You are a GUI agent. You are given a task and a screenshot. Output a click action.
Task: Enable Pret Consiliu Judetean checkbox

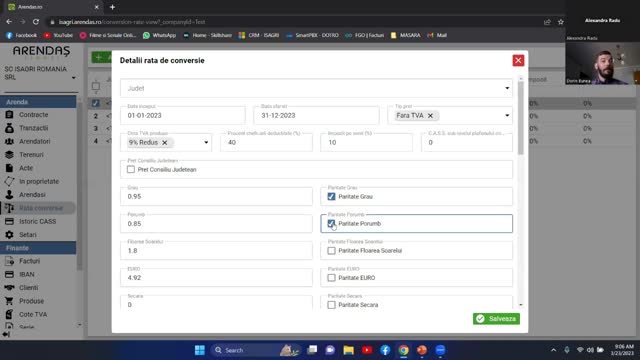click(131, 169)
